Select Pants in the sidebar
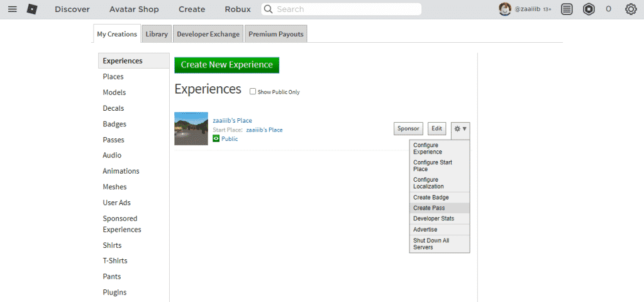644x302 pixels. click(x=112, y=277)
